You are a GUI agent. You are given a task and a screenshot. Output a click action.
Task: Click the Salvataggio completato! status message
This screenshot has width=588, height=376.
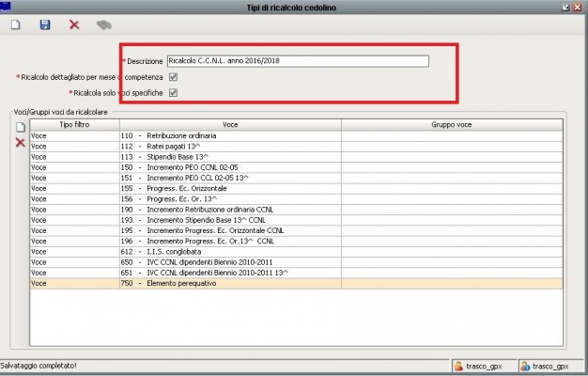tap(39, 366)
